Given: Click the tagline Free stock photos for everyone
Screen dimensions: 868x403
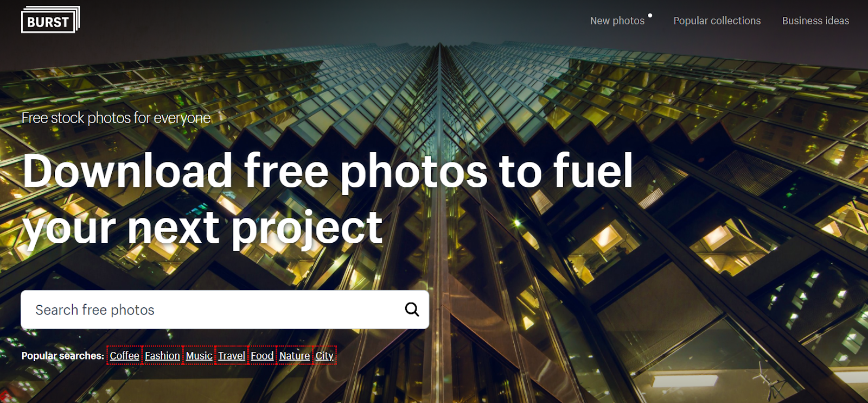Looking at the screenshot, I should (116, 118).
